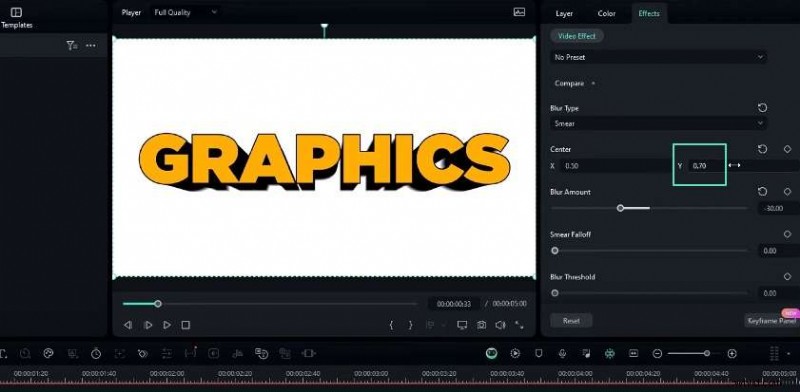Click the filter icon in media panel
Image resolution: width=800 pixels, height=392 pixels.
pos(72,45)
